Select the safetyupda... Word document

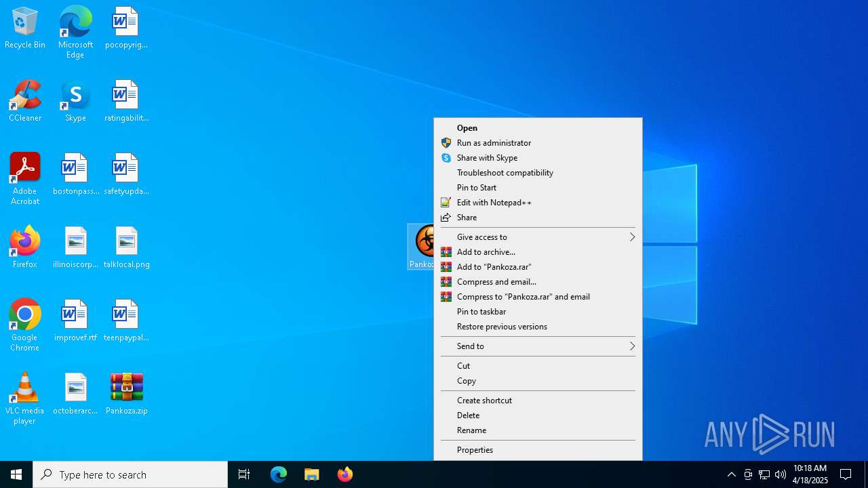click(126, 175)
